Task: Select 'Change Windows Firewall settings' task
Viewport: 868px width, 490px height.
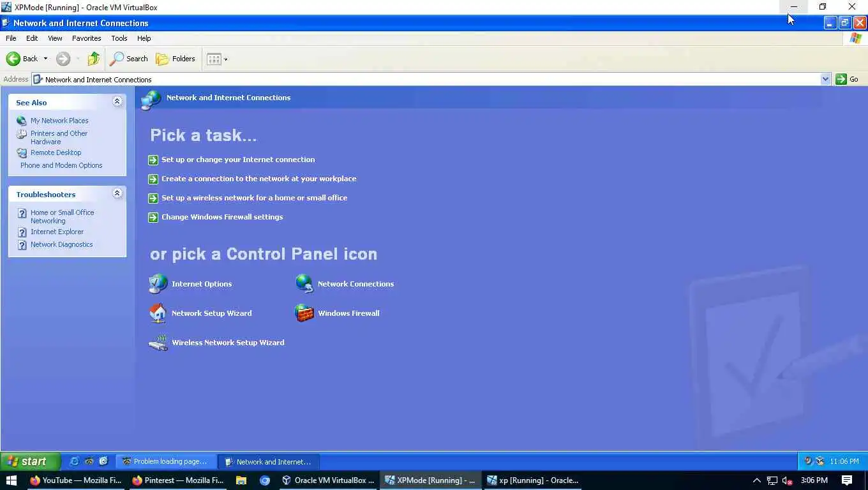Action: pyautogui.click(x=222, y=217)
